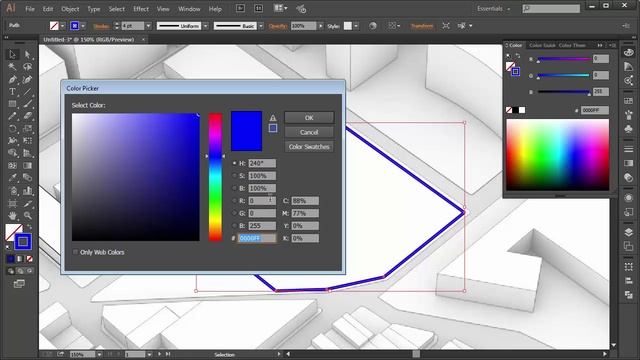
Task: Open the zoom level dropdown in status bar
Action: [99, 354]
